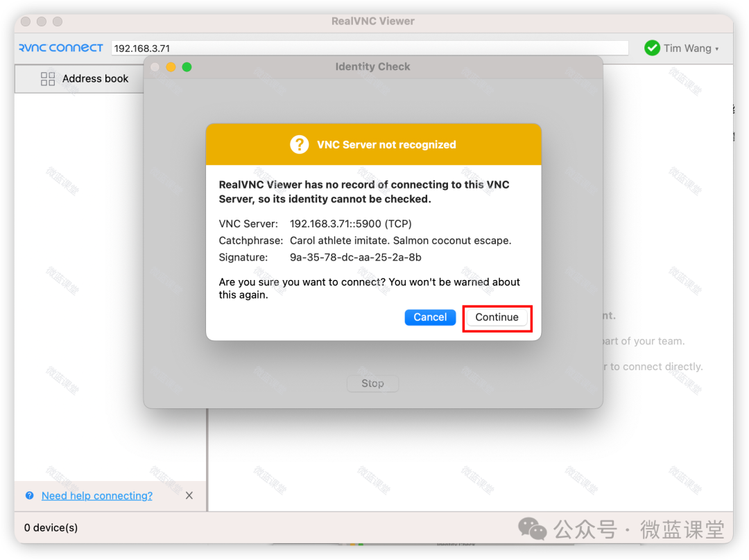Click the question mark warning icon
This screenshot has width=749, height=560.
300,145
